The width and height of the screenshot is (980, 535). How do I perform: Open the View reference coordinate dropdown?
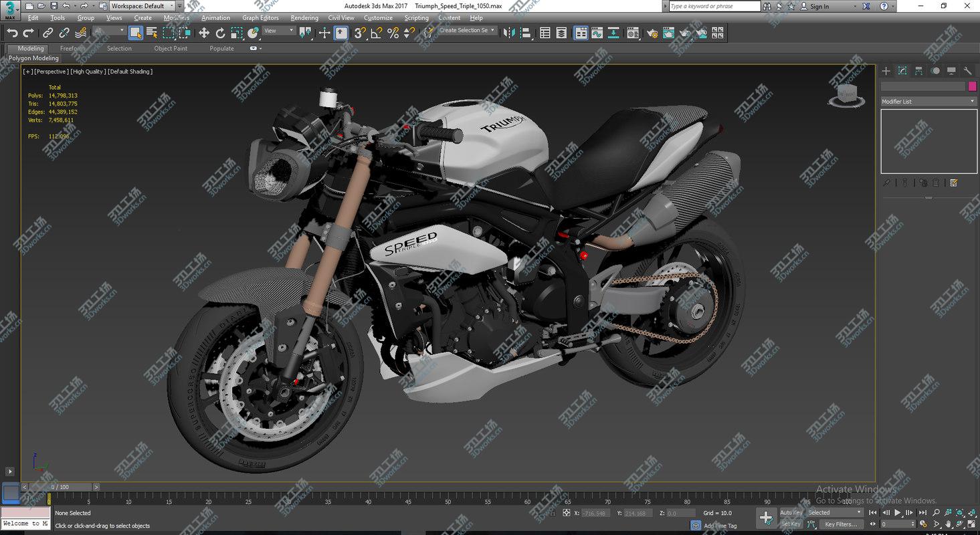pos(278,31)
